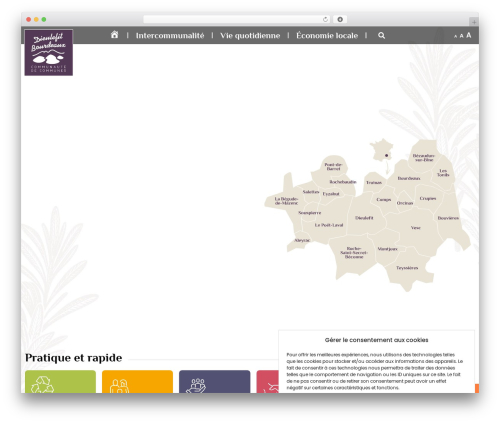Image resolution: width=500 pixels, height=423 pixels.
Task: Open the green recycling tile
Action: (x=60, y=381)
